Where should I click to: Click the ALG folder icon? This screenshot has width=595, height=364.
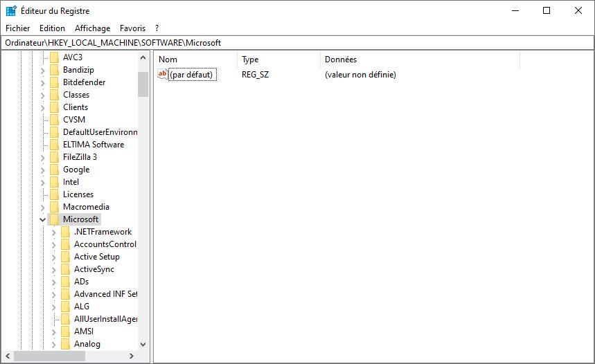(65, 307)
